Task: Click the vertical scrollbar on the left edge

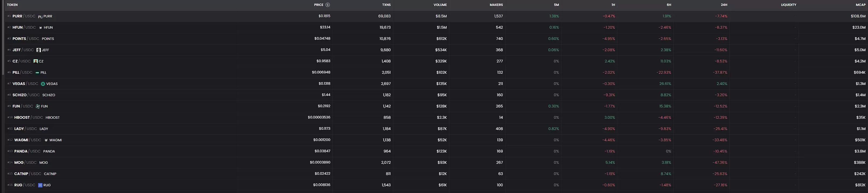Action: pos(3,37)
